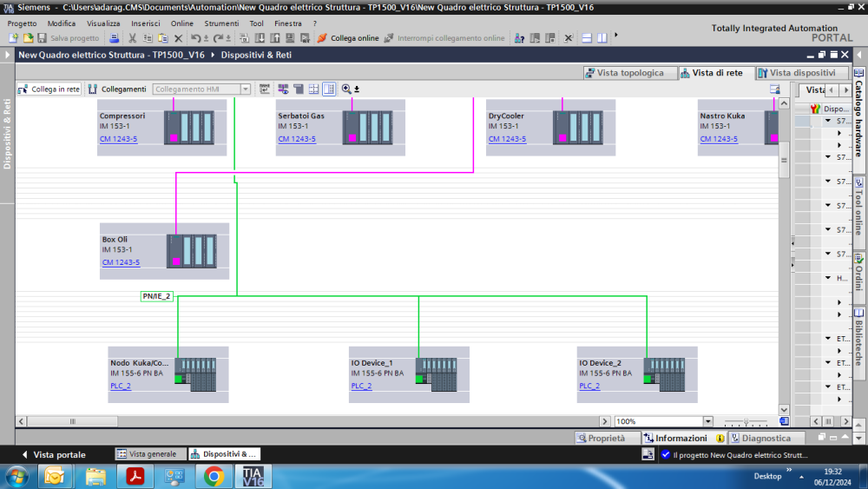Viewport: 868px width, 489px height.
Task: Select the DryCooler device module image
Action: pyautogui.click(x=578, y=128)
